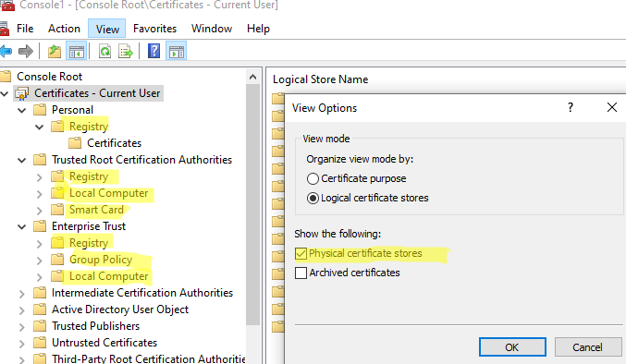This screenshot has height=364, width=626.
Task: Expand the Smart Card node
Action: (39, 210)
